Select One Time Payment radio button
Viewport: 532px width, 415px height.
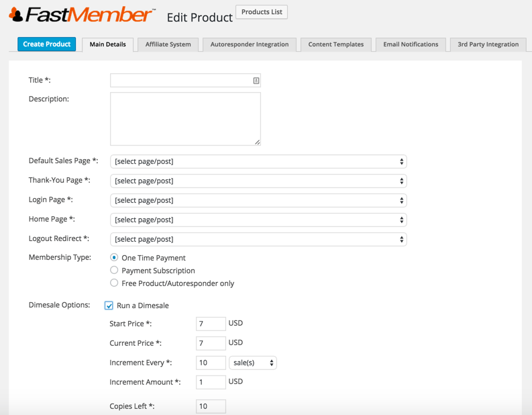coord(114,257)
